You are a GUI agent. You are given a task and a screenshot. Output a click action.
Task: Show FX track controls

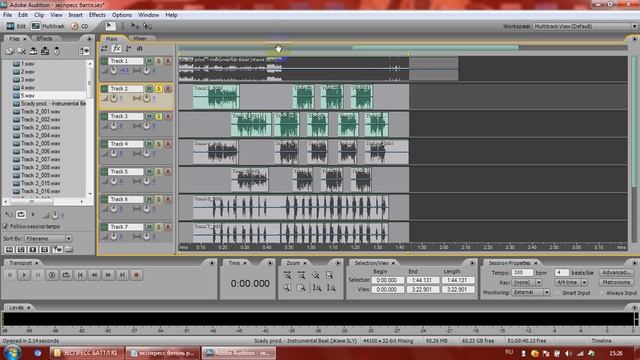coord(116,49)
